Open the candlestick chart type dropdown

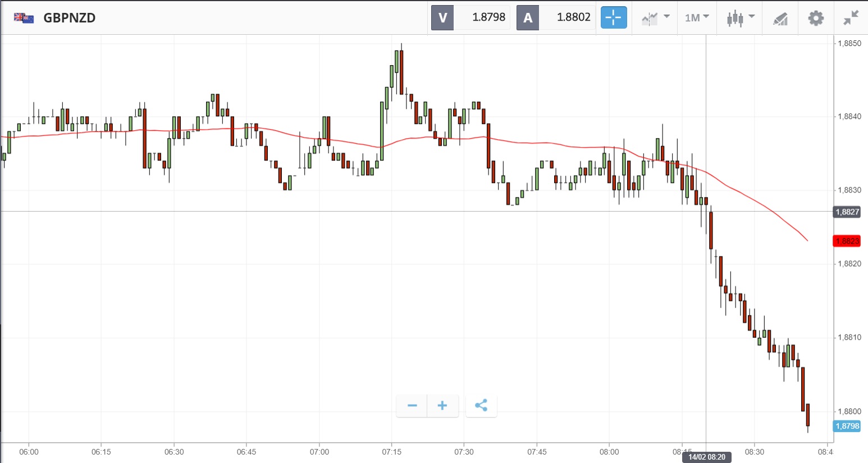[x=740, y=18]
